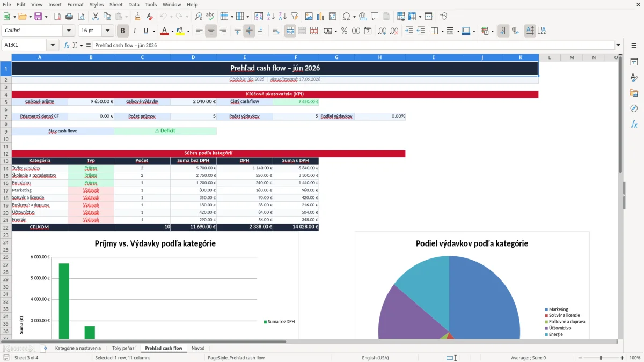Cut the selection with the scissors icon

(x=96, y=17)
